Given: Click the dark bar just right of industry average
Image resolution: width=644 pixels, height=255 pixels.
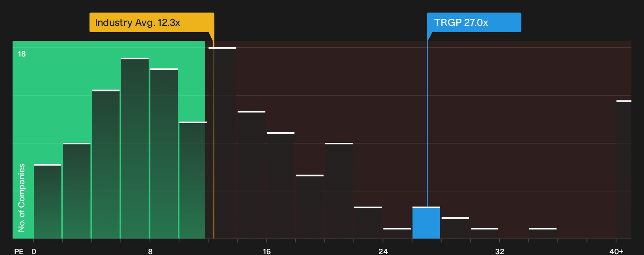Looking at the screenshot, I should tap(222, 143).
